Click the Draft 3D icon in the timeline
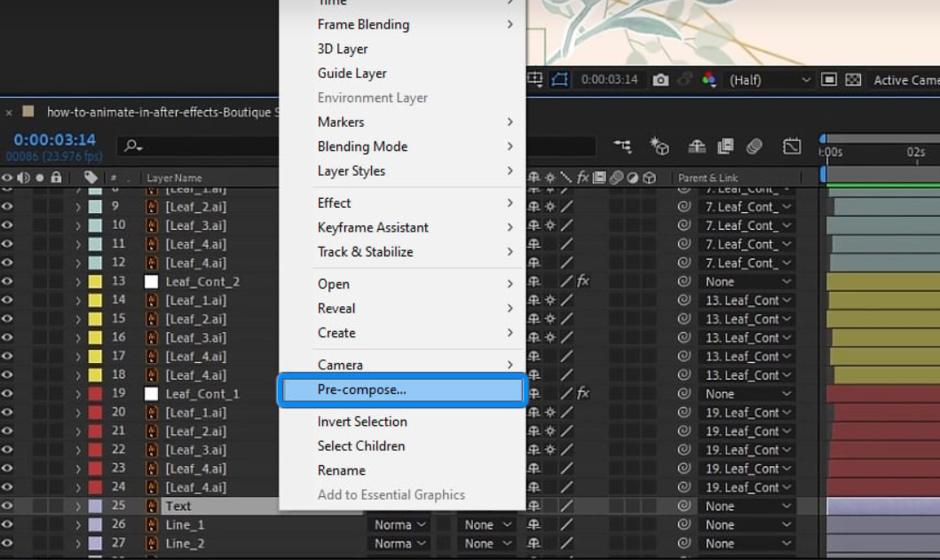The width and height of the screenshot is (940, 560). pyautogui.click(x=660, y=146)
